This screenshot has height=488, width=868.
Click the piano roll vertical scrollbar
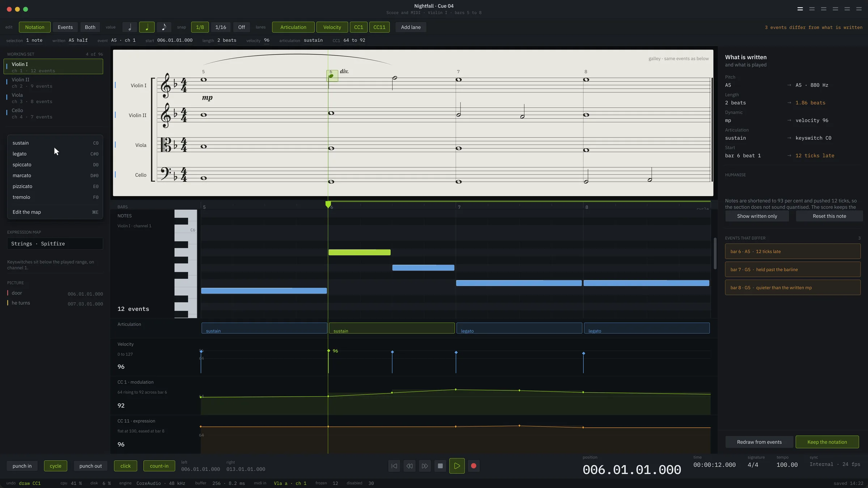click(715, 253)
